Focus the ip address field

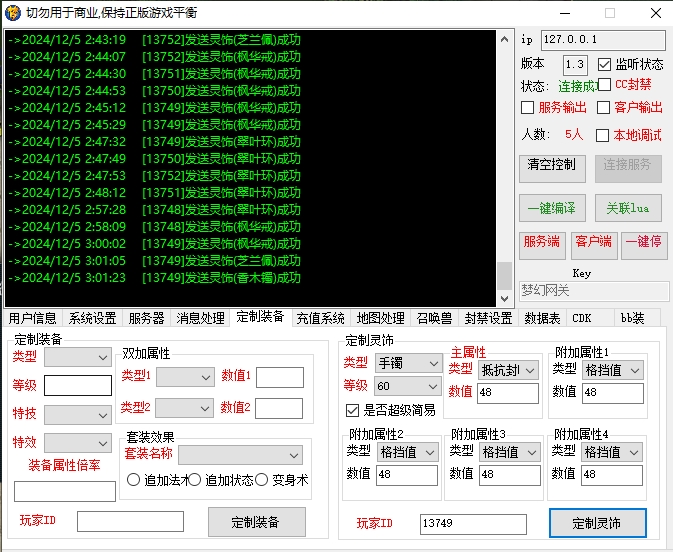pyautogui.click(x=603, y=40)
